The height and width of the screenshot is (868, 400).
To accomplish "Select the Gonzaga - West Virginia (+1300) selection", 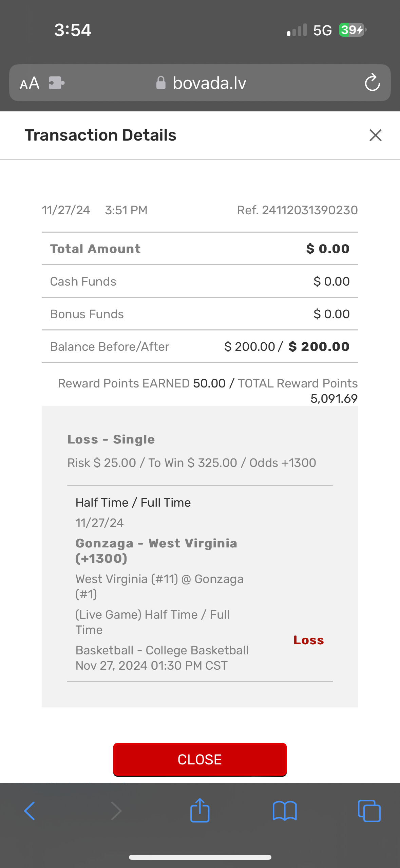I will [156, 550].
